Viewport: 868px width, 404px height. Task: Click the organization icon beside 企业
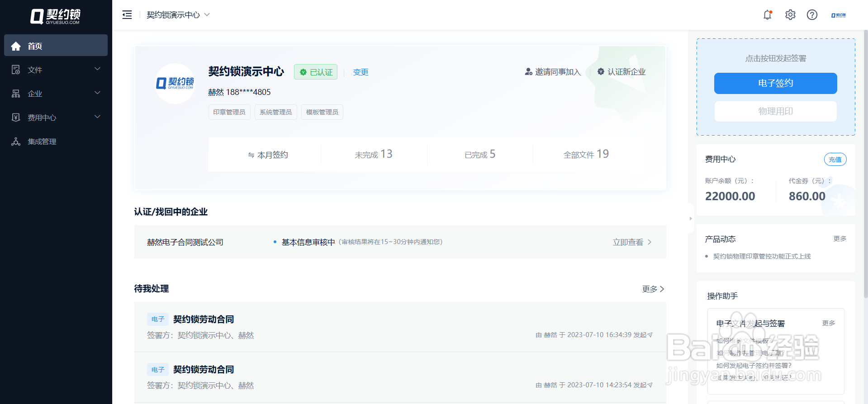point(16,94)
